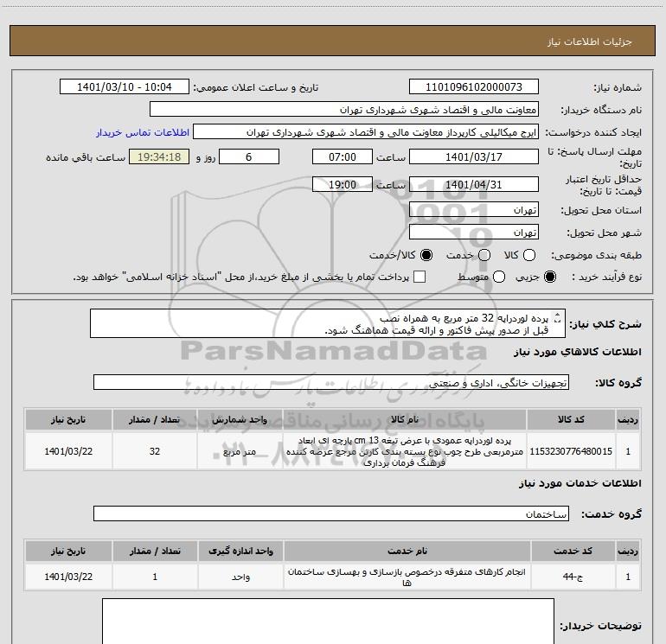Click the شرح کلی نیاز text area
Screen dimensions: 666x644
pos(328,323)
